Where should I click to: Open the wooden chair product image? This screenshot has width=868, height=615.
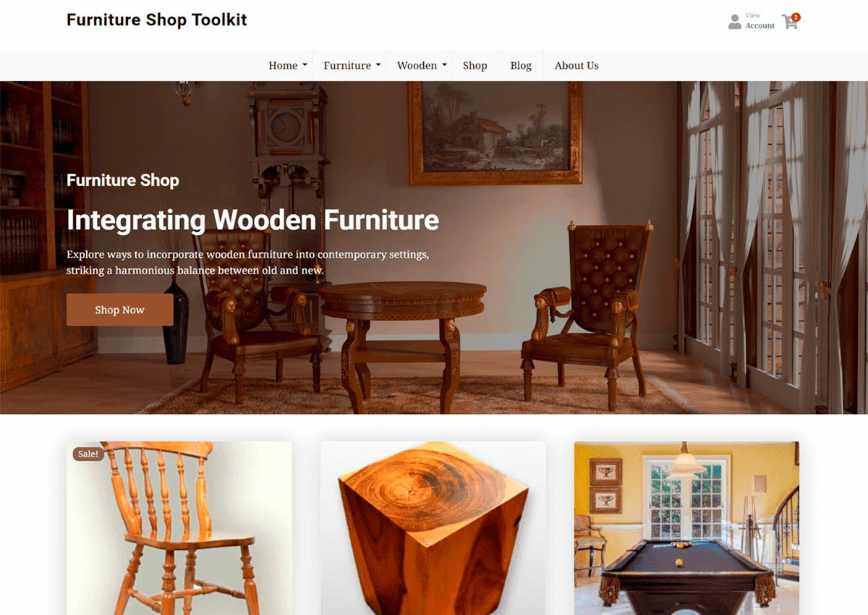point(179,528)
